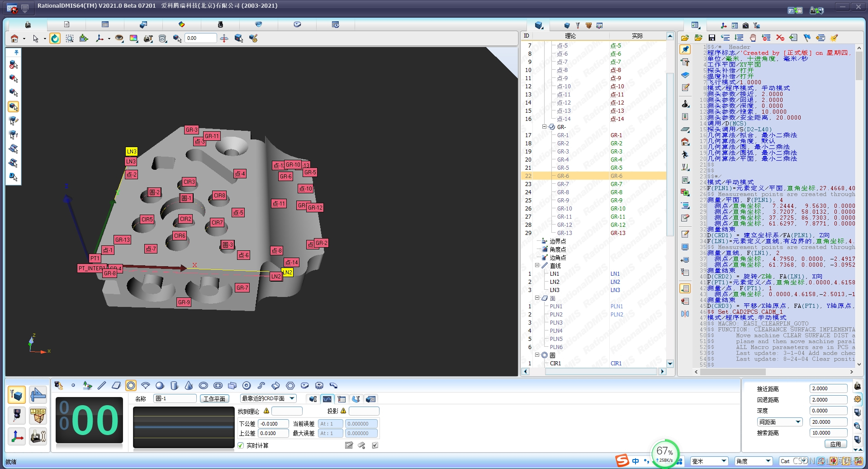Switch to the table tab in top ribbon
868x469 pixels.
point(105,24)
